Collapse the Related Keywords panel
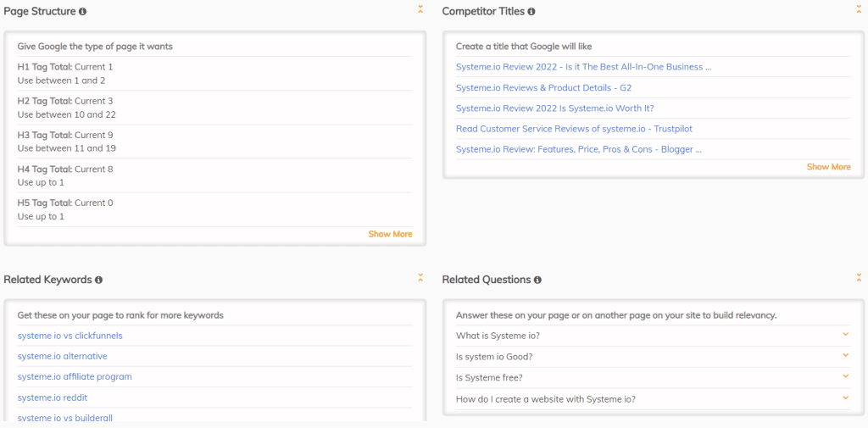The image size is (868, 428). click(420, 277)
